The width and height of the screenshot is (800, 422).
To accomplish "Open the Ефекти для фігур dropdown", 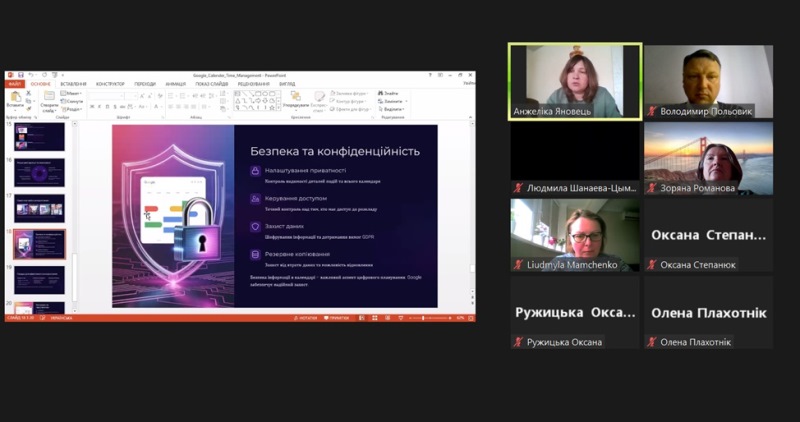I will point(351,109).
